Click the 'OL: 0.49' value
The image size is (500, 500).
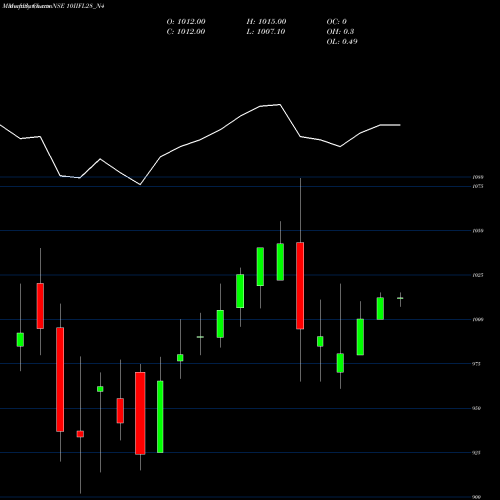[342, 42]
